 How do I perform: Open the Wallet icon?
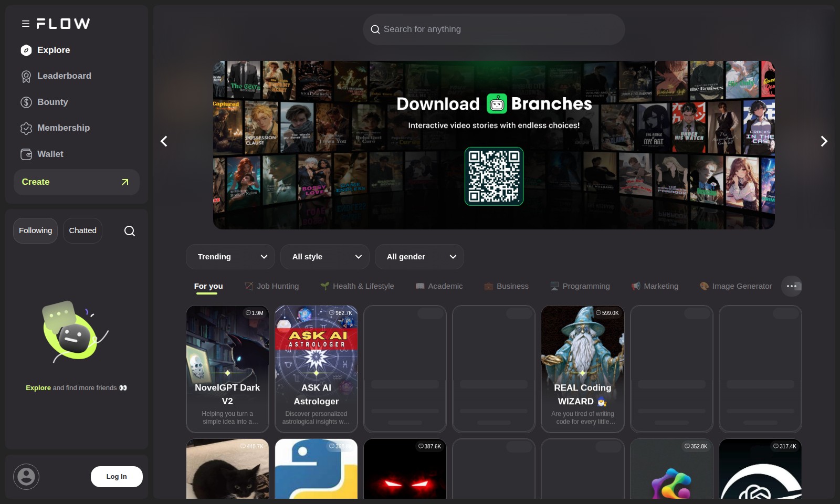coord(26,154)
